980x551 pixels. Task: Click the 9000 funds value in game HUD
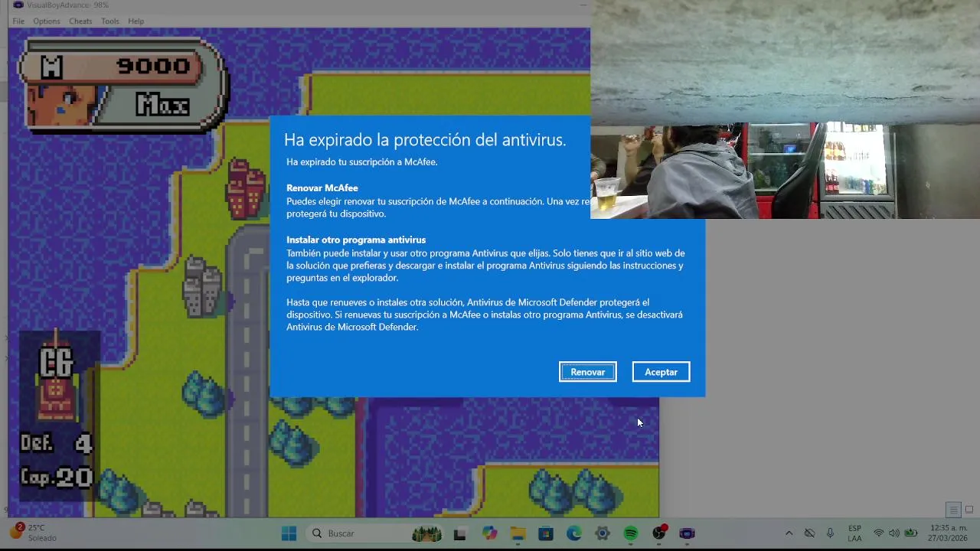(x=153, y=67)
